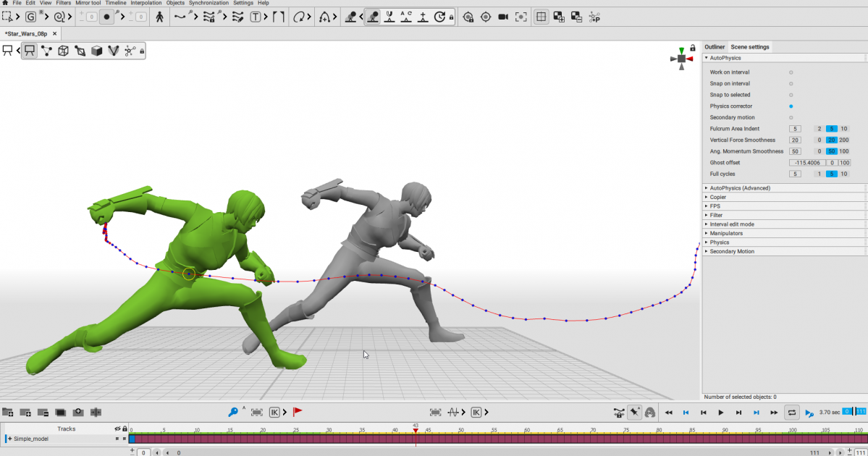
Task: Click the video camera icon in toolbar
Action: coord(503,17)
